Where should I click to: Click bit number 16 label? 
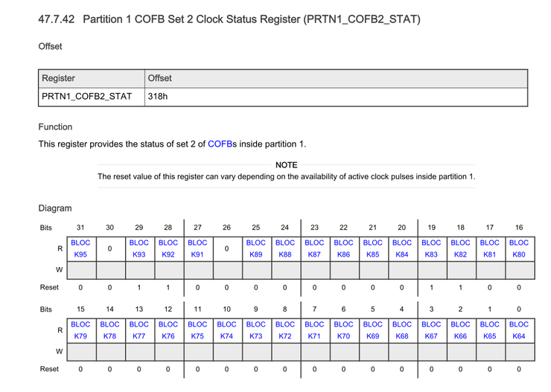coord(519,228)
